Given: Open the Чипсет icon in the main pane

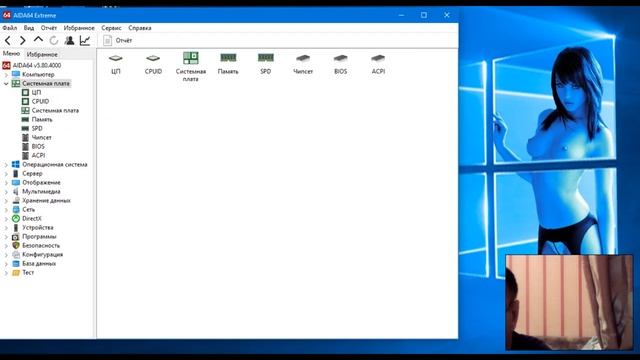Looking at the screenshot, I should pos(303,64).
